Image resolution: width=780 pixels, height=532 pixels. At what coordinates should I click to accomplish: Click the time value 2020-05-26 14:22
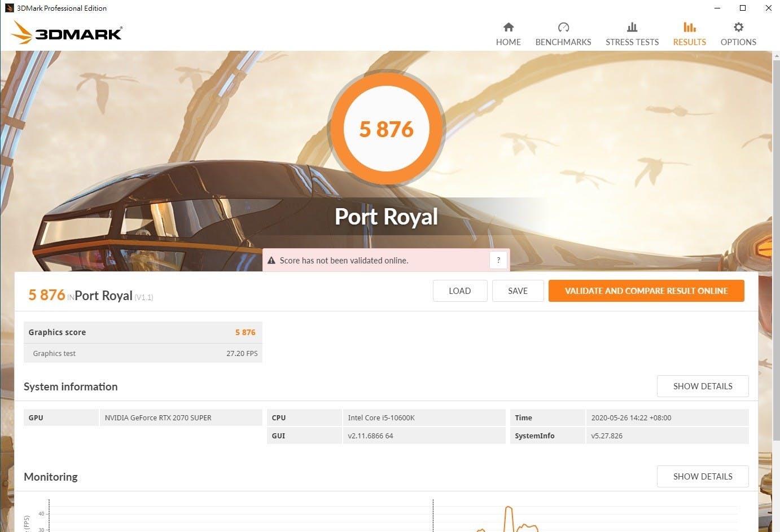[632, 418]
